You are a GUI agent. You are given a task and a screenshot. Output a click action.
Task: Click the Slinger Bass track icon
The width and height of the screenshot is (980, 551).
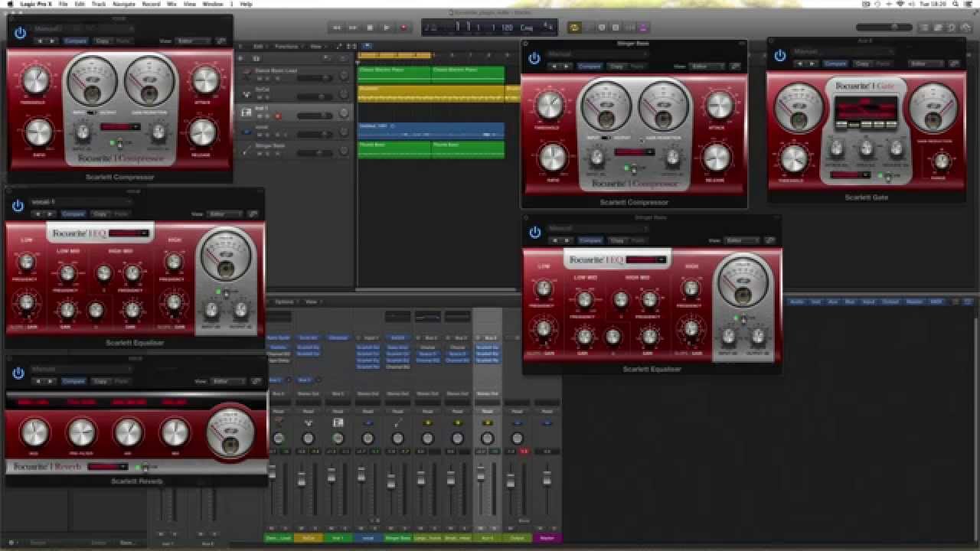point(247,149)
